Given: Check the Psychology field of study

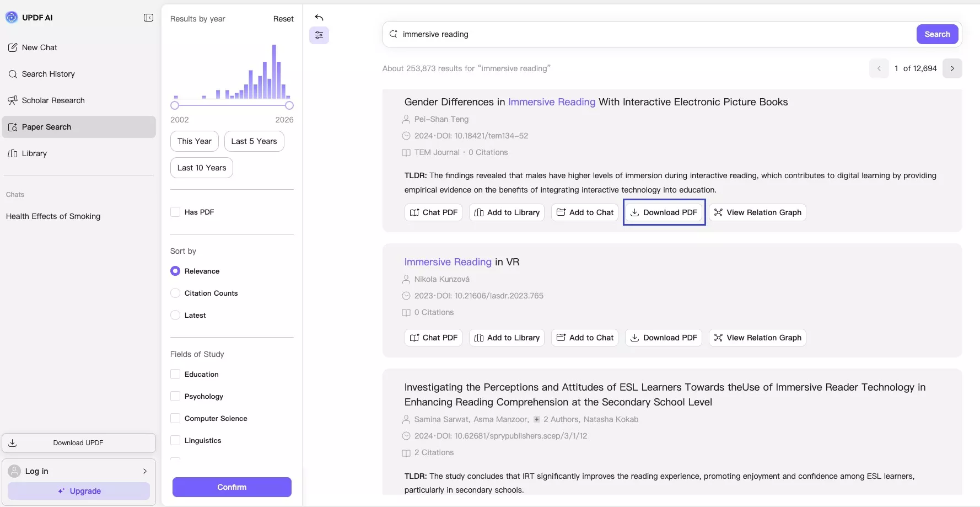Looking at the screenshot, I should (175, 396).
